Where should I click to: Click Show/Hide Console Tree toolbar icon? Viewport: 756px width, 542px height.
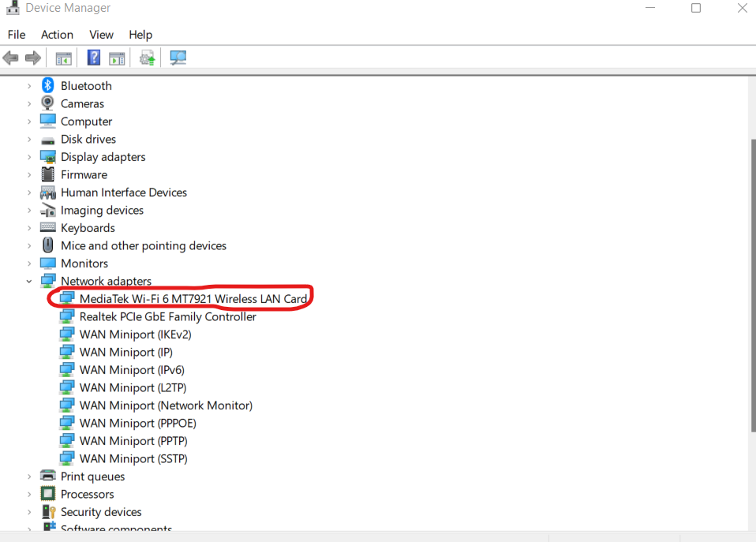(63, 58)
